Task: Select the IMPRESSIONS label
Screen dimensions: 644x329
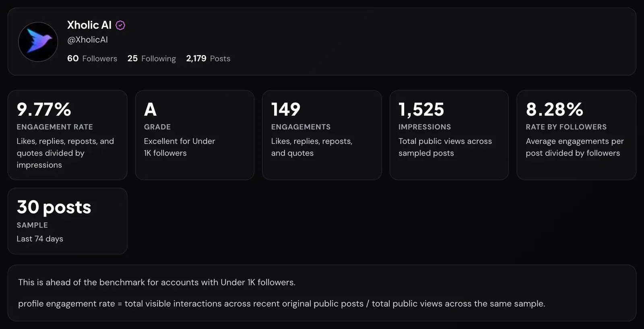Action: (425, 127)
